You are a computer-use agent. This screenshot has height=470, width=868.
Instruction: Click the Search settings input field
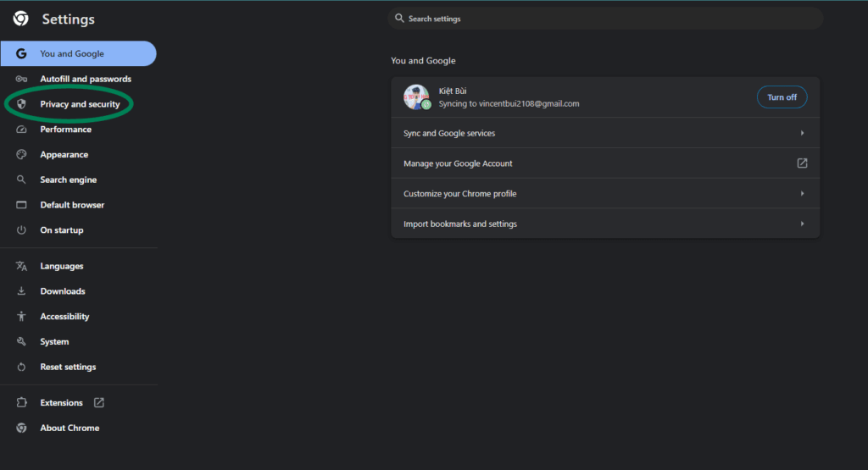tap(605, 19)
